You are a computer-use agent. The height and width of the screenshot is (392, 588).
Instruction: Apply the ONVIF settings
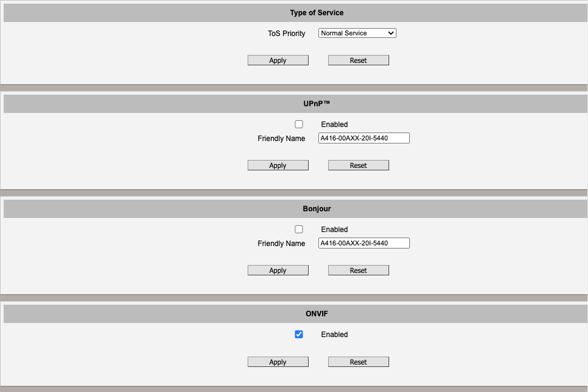pos(278,361)
